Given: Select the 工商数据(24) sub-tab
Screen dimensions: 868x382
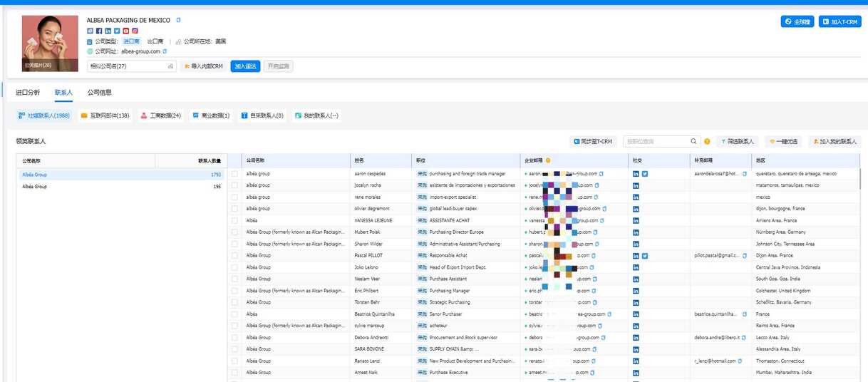Looking at the screenshot, I should pos(160,115).
